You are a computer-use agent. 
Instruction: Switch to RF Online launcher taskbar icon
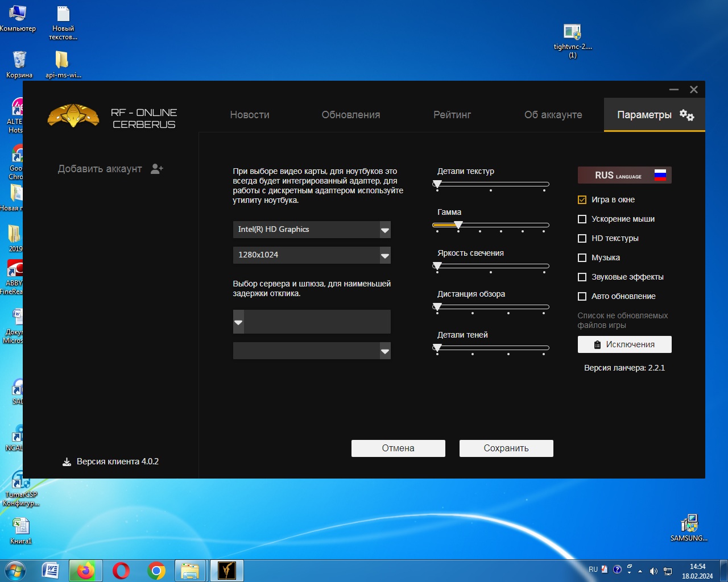click(x=227, y=571)
